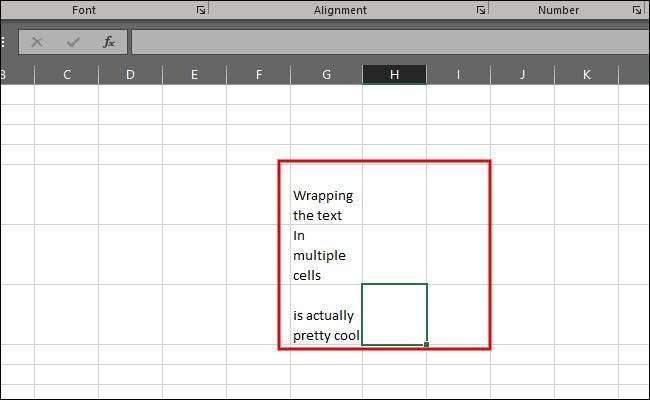Viewport: 650px width, 400px height.
Task: Open the Font settings dialog launcher
Action: tap(201, 10)
